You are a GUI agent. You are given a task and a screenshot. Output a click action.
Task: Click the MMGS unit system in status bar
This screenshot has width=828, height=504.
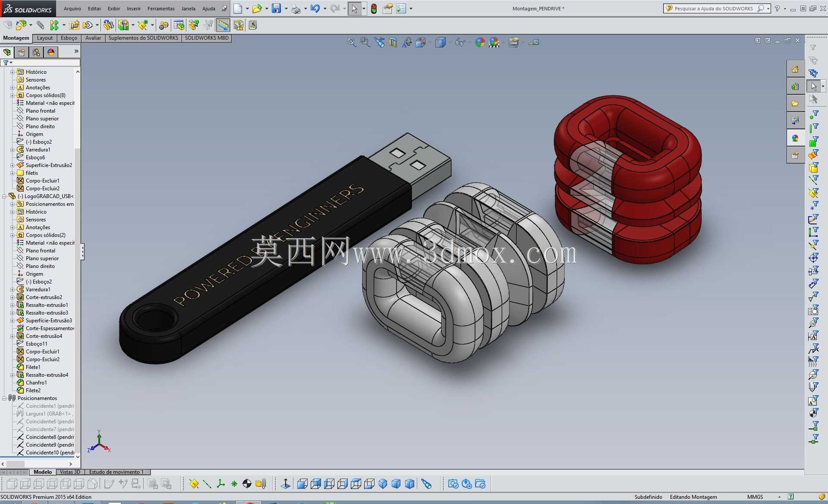click(x=755, y=497)
